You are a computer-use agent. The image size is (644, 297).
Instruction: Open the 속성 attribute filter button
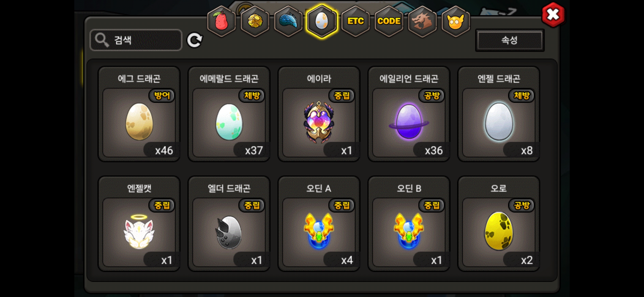510,40
